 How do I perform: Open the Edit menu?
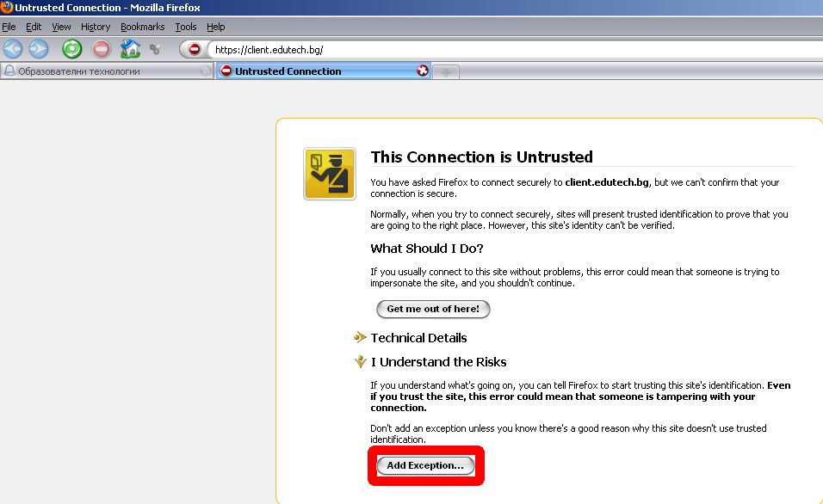tap(34, 27)
